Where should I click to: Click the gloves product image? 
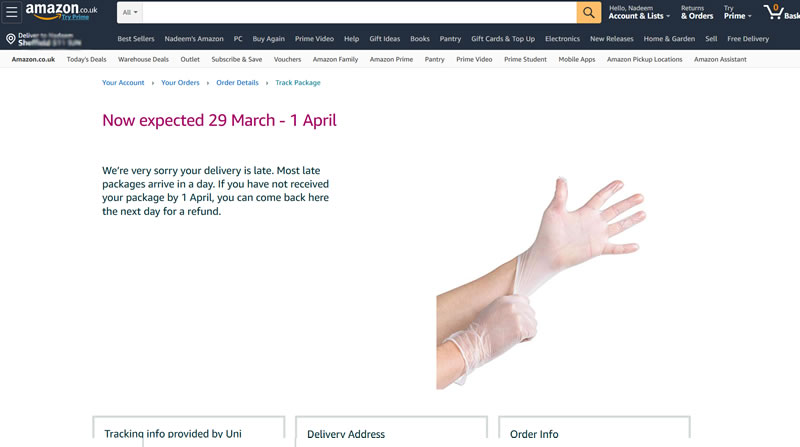pyautogui.click(x=541, y=282)
